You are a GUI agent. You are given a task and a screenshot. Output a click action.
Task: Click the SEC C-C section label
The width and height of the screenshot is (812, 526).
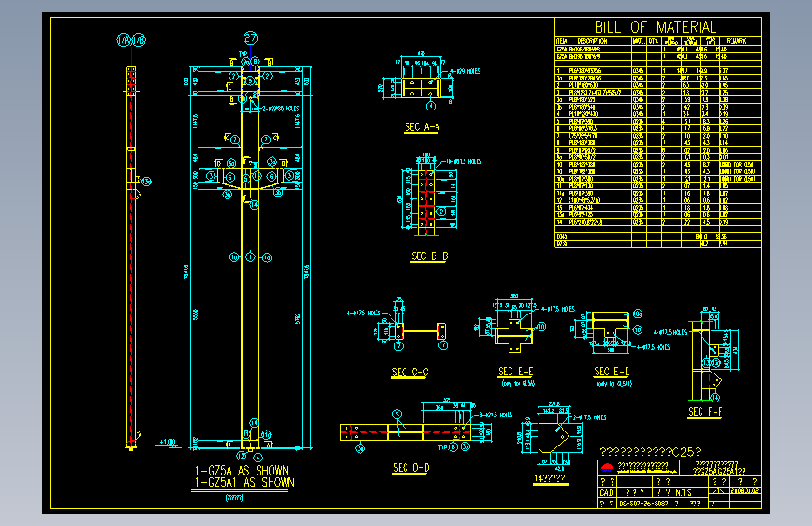coord(410,373)
